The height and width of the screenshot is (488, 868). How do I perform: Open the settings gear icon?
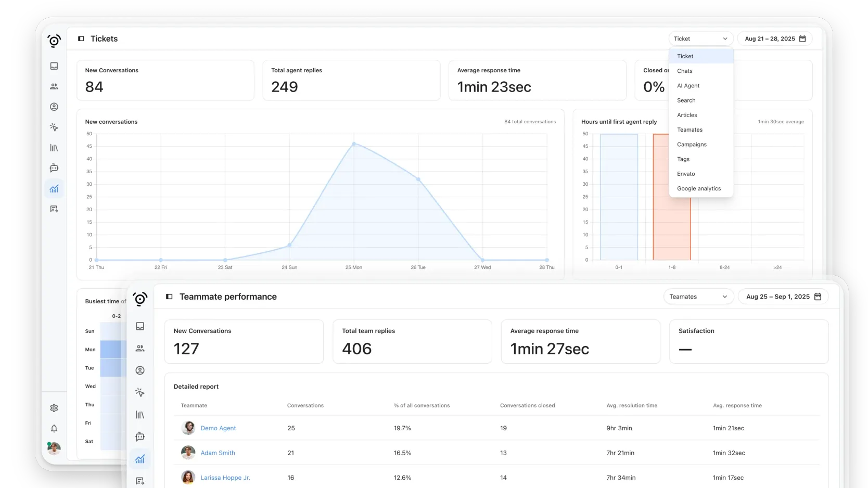(54, 408)
